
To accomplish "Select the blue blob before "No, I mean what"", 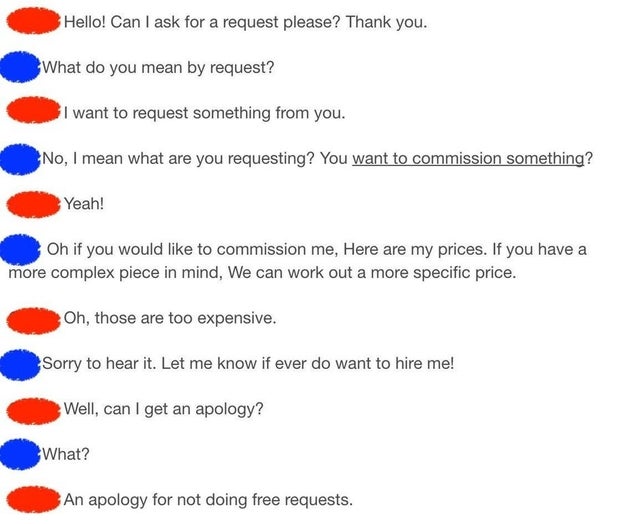I will (20, 159).
